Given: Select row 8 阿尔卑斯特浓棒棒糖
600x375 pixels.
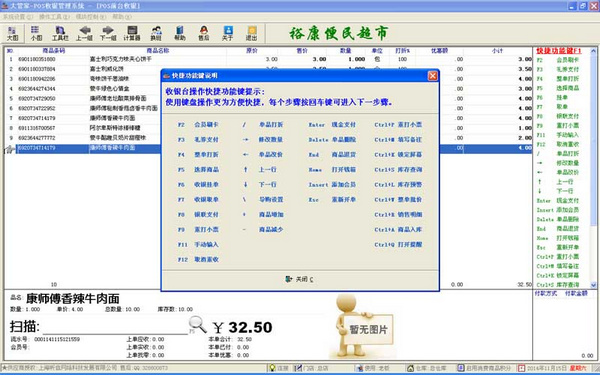Looking at the screenshot, I should [x=115, y=128].
